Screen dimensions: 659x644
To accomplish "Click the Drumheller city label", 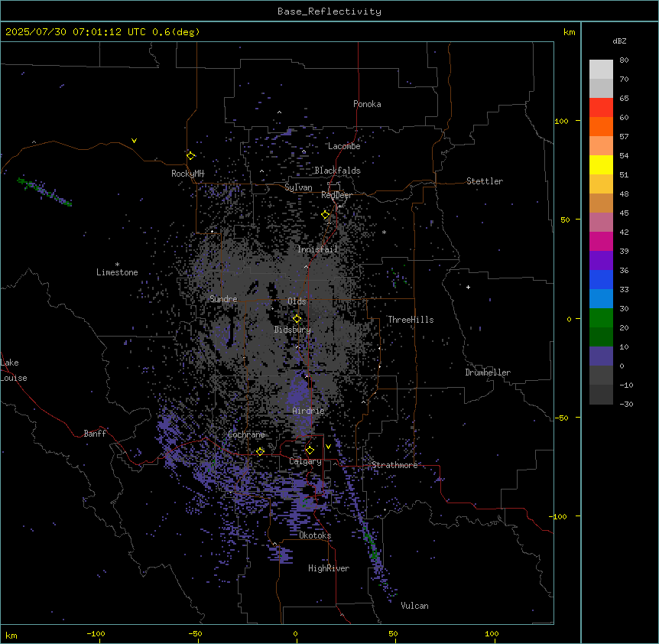I will (488, 372).
